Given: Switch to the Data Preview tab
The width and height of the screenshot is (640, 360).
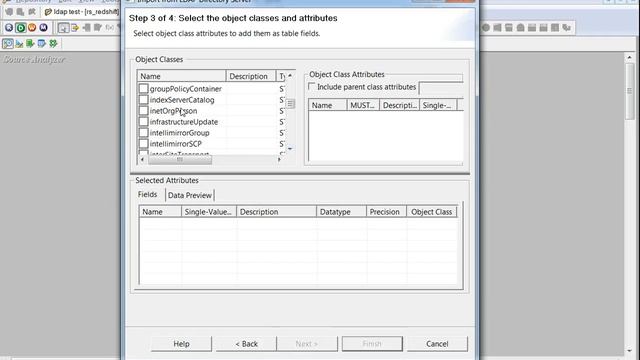Looking at the screenshot, I should 190,195.
